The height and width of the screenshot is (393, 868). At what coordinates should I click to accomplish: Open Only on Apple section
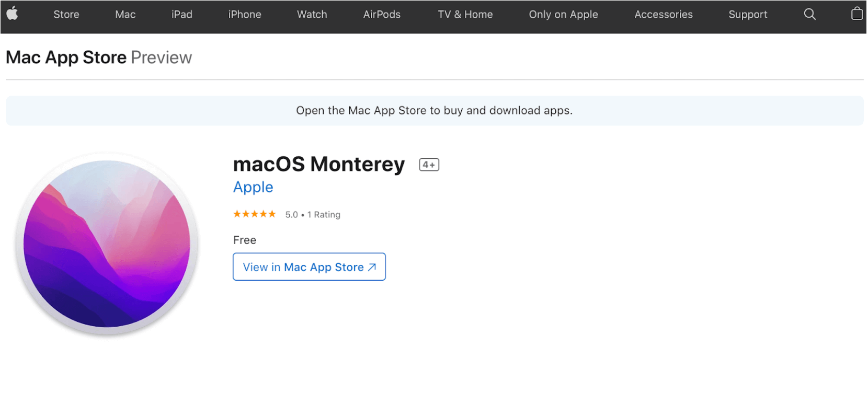(563, 15)
